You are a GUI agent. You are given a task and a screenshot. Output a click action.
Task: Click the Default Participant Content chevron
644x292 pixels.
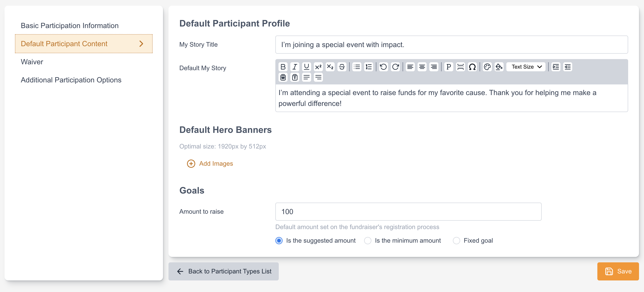point(141,44)
